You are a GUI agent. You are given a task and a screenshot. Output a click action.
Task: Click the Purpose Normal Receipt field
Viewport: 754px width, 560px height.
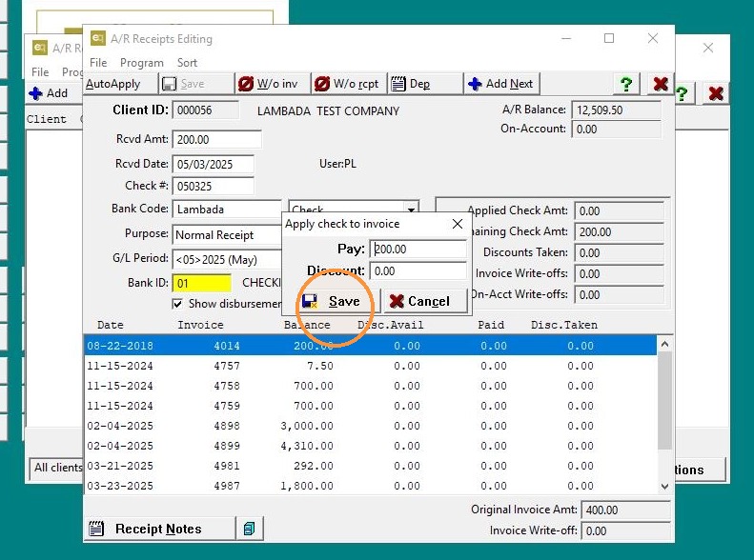click(x=227, y=235)
